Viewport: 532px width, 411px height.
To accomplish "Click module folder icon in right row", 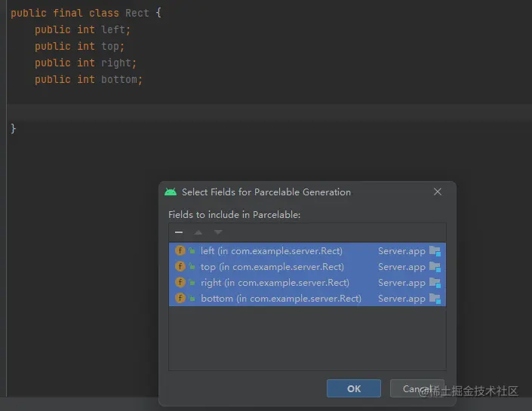I will coord(435,283).
